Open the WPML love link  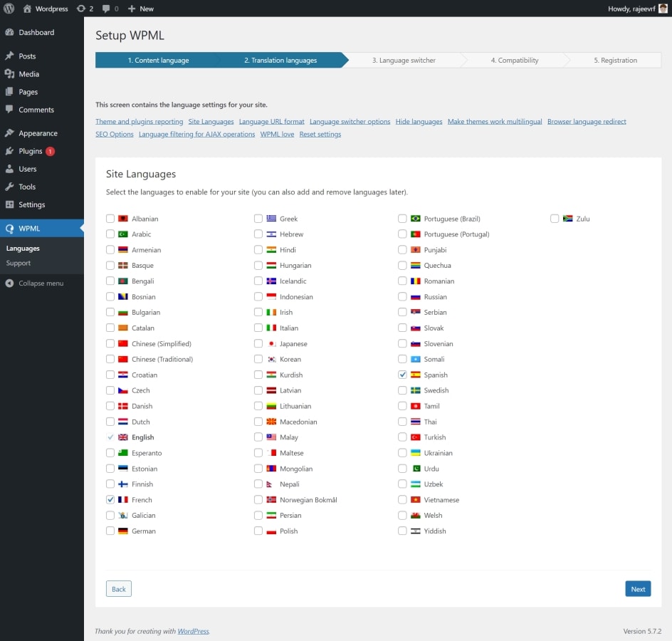[277, 134]
